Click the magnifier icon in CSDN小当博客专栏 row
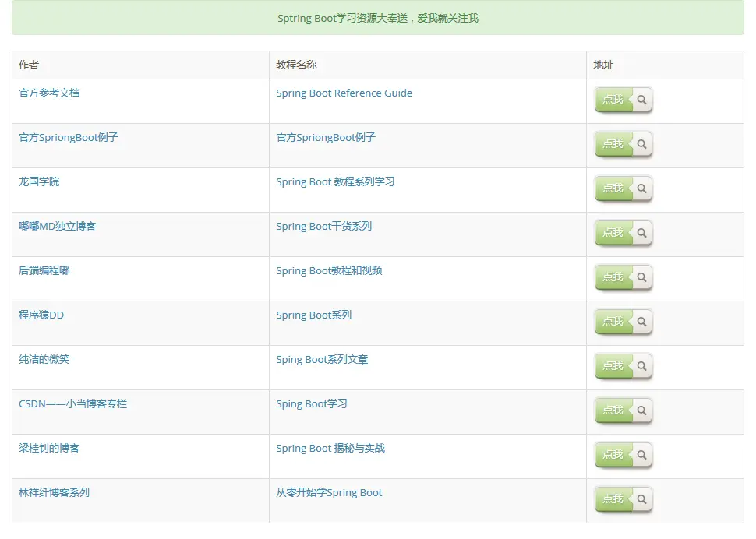 641,410
